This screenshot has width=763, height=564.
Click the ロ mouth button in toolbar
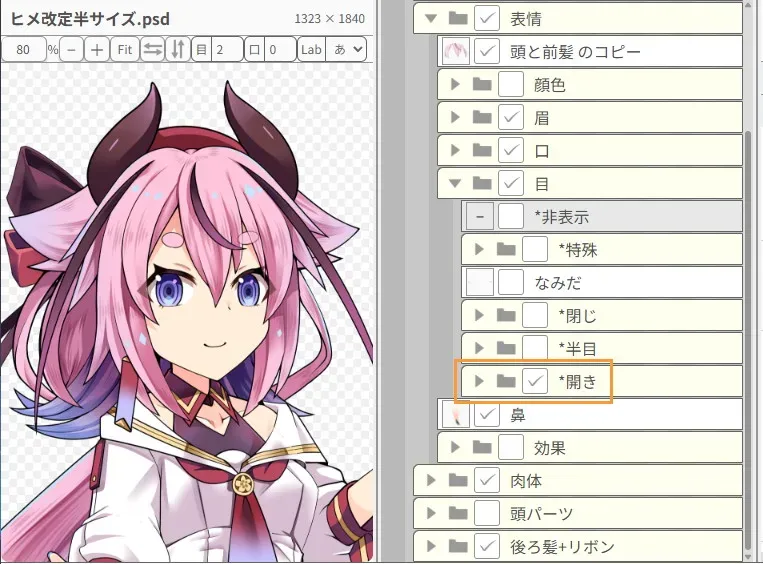pyautogui.click(x=254, y=50)
